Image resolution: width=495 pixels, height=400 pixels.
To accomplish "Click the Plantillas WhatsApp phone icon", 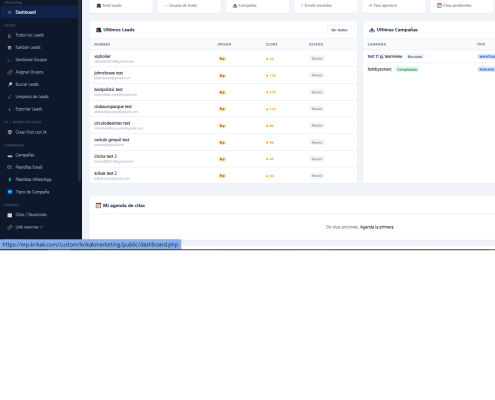I will (9, 180).
